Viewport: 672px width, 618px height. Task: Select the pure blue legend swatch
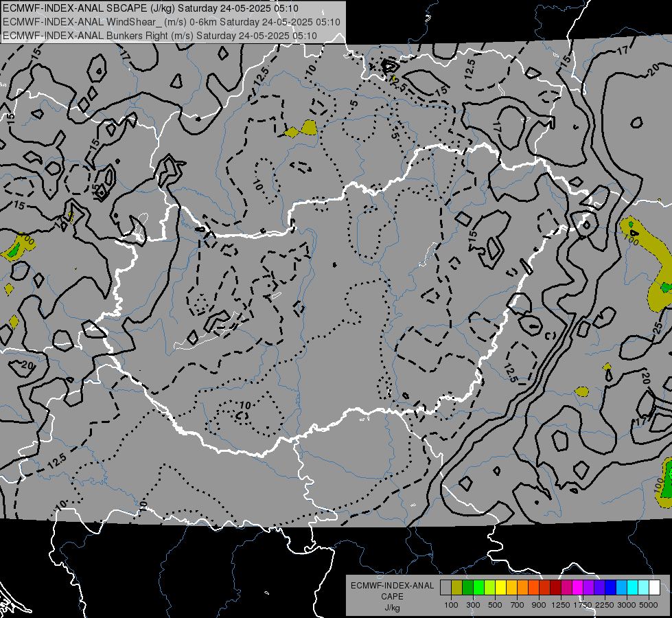click(x=610, y=587)
